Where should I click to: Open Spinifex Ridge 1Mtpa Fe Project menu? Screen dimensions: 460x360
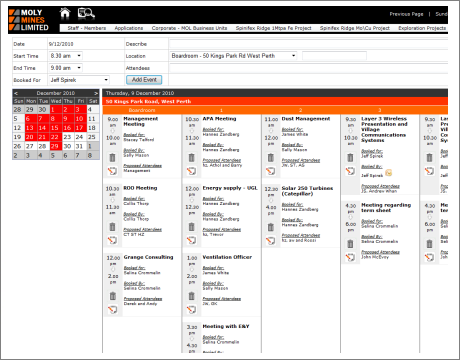pyautogui.click(x=273, y=28)
